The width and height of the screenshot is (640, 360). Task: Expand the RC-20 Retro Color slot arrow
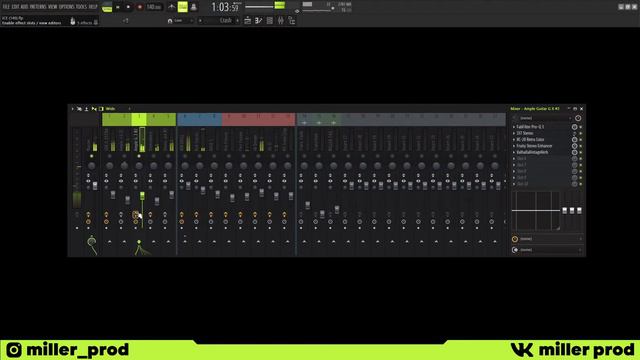514,140
